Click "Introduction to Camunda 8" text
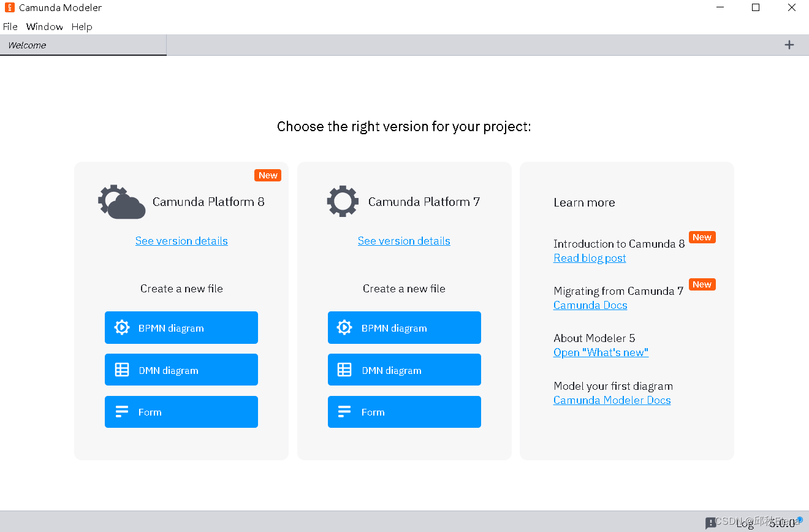The image size is (809, 532). pyautogui.click(x=619, y=244)
